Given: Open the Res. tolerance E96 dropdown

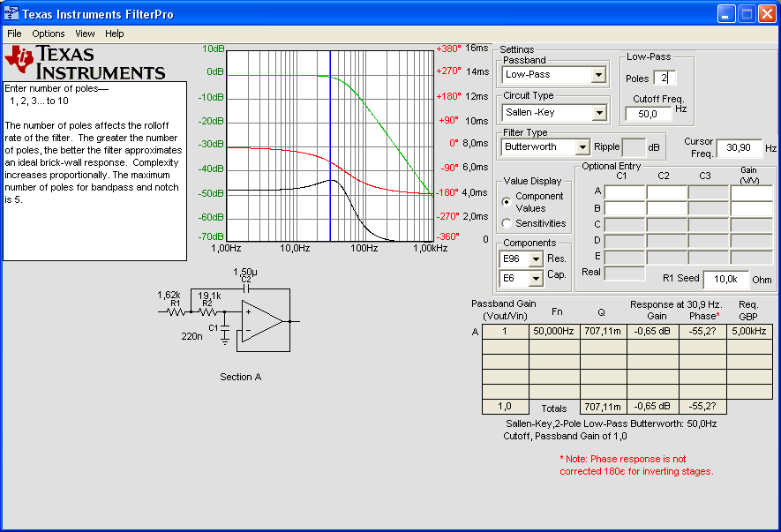Looking at the screenshot, I should pos(536,259).
